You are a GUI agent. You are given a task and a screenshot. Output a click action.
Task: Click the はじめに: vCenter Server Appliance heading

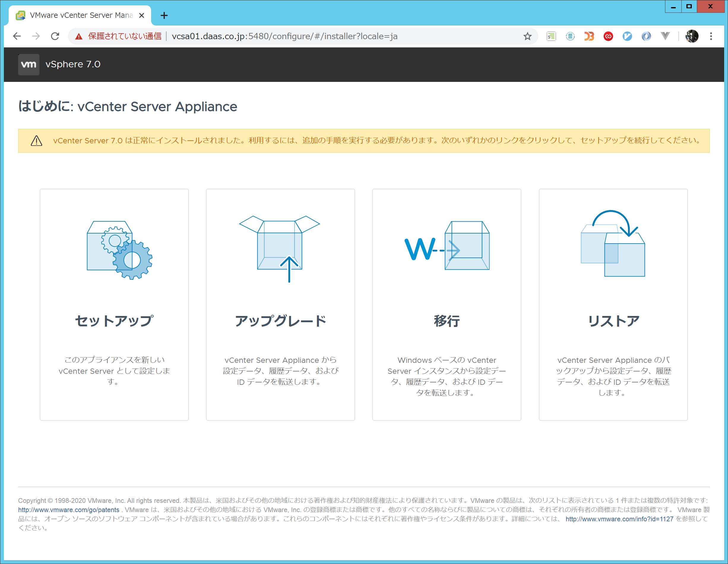pyautogui.click(x=128, y=107)
